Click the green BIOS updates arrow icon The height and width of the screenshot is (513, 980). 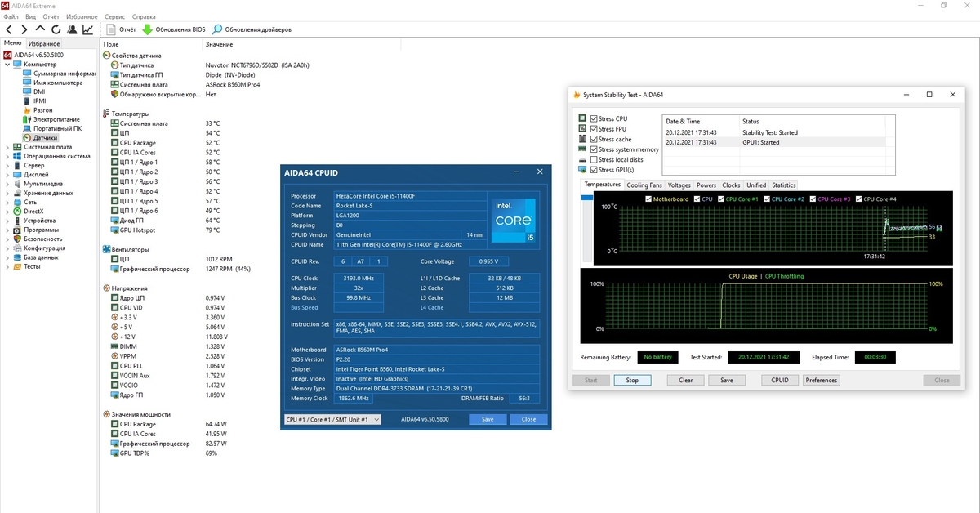[147, 29]
